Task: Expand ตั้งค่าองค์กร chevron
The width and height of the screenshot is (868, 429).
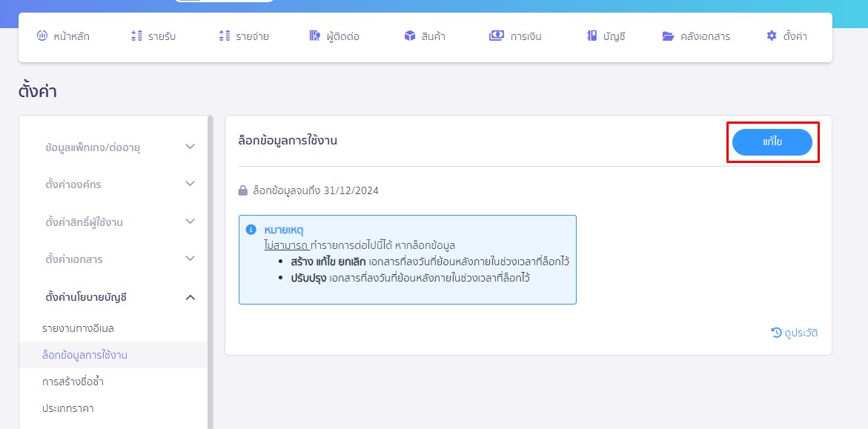Action: tap(190, 184)
